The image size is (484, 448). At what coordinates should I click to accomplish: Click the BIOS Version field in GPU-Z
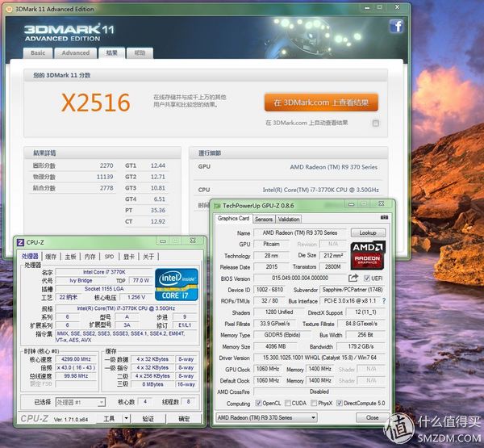300,278
